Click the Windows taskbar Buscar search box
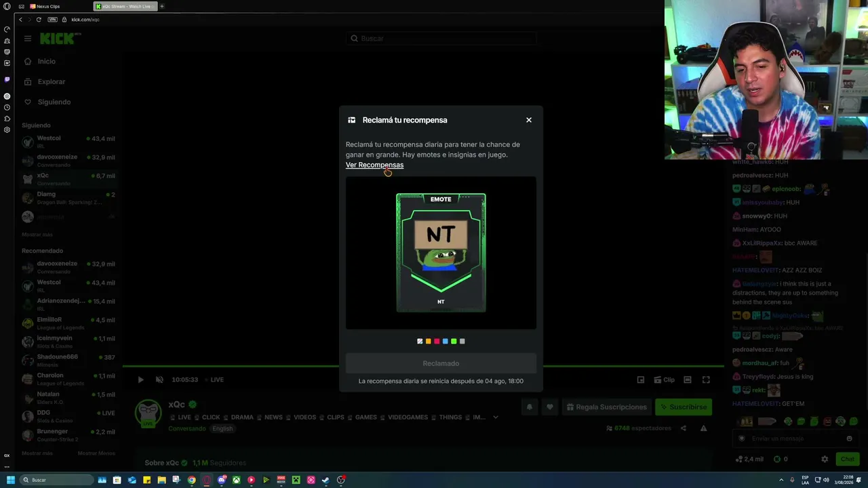The image size is (868, 488). (56, 480)
